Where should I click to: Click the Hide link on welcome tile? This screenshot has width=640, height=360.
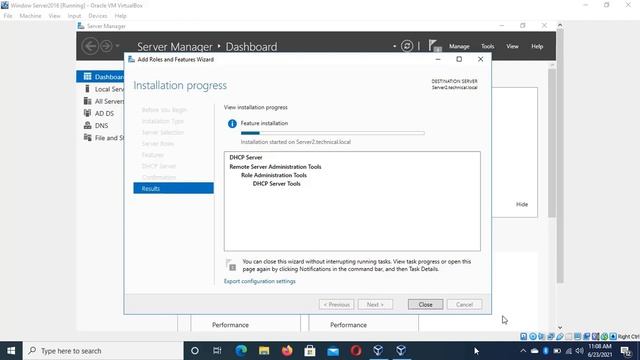coord(522,204)
